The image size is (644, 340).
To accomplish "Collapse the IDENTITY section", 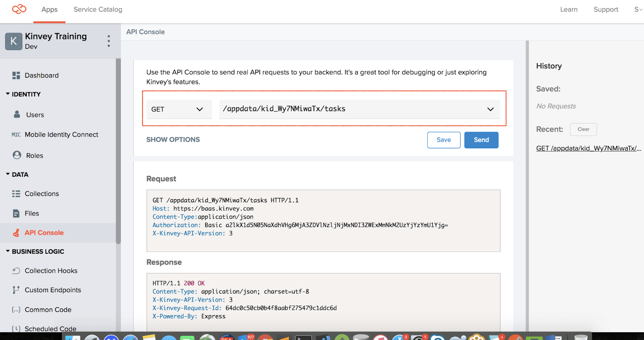I will tap(8, 94).
